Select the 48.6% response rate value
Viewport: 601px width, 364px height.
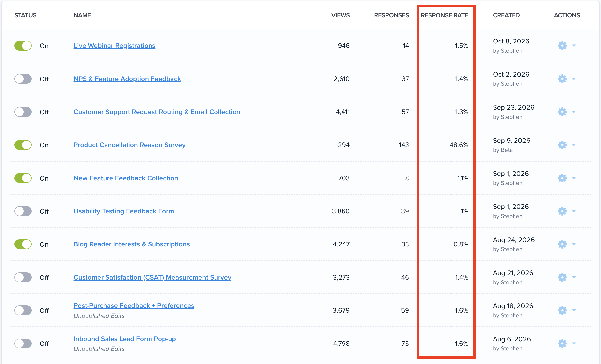459,145
